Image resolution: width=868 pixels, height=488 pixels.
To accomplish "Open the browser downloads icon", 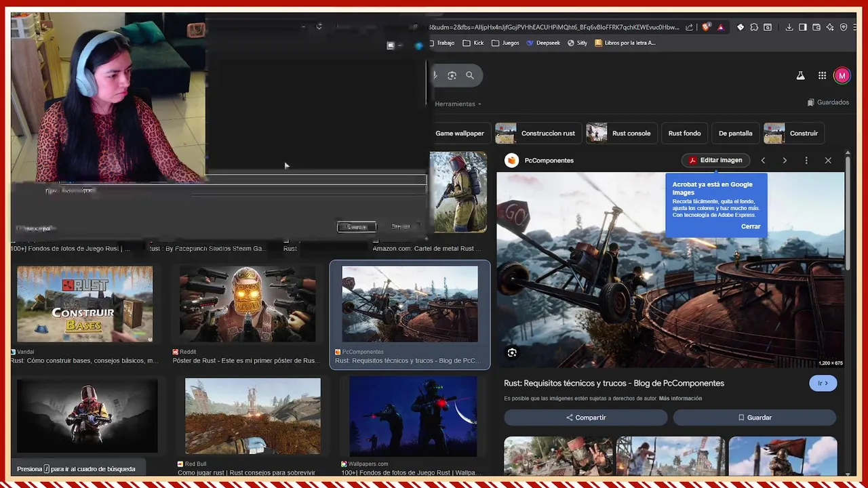I will point(789,27).
